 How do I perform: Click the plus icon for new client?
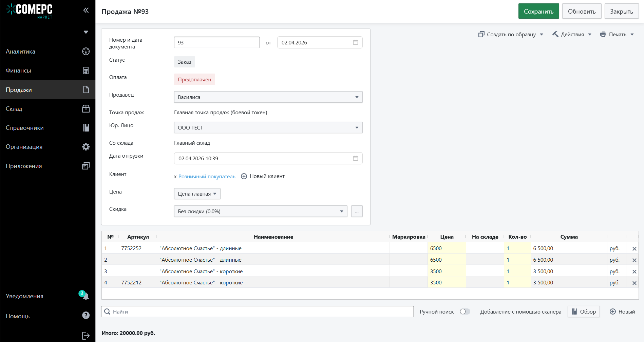(244, 176)
